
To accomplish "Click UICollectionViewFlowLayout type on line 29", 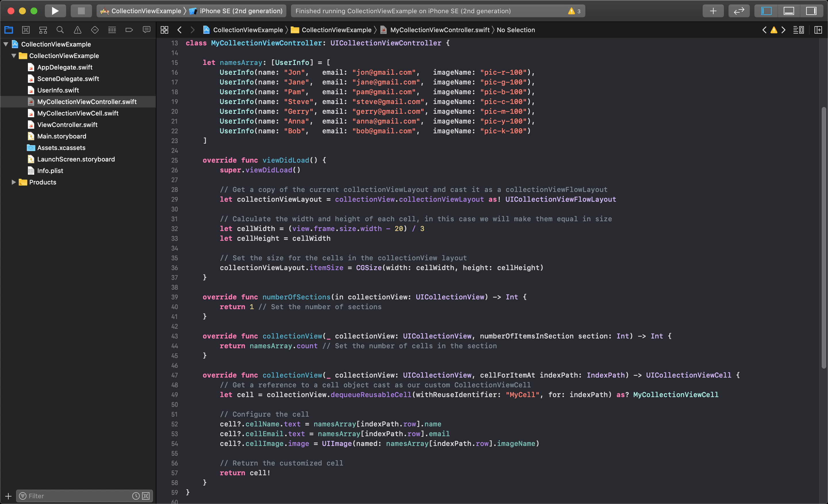I will [x=561, y=199].
